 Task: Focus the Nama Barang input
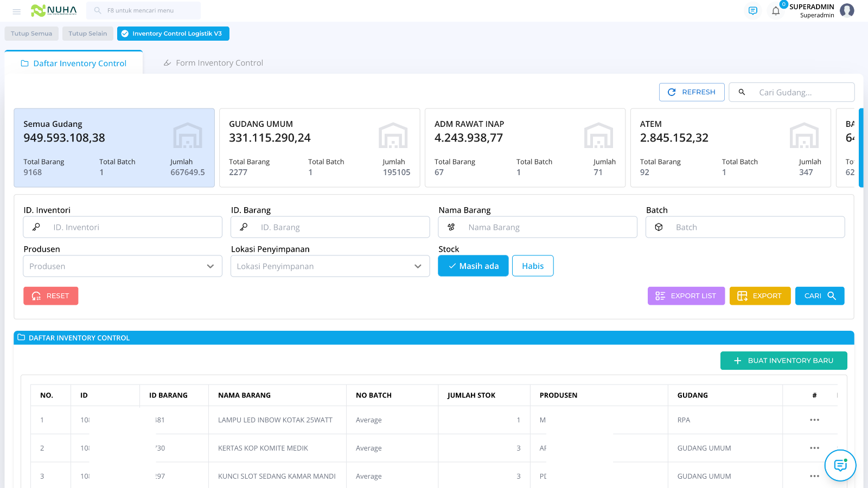click(538, 227)
